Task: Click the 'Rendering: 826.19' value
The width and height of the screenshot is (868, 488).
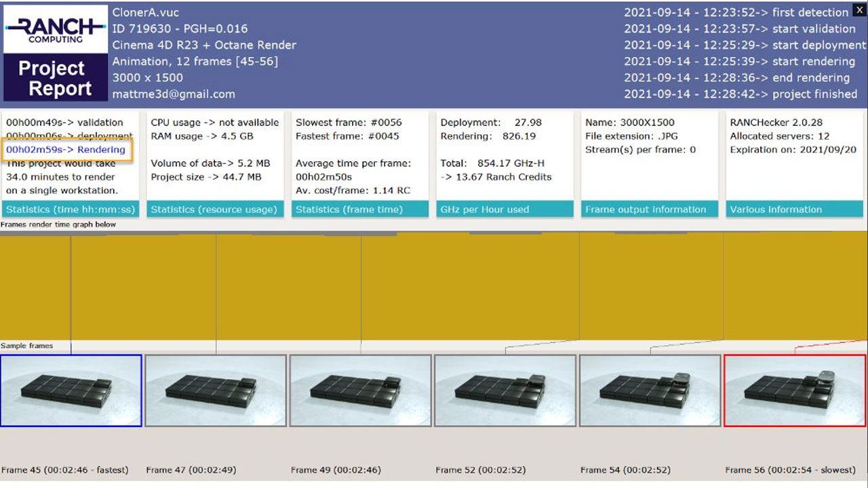Action: click(488, 136)
